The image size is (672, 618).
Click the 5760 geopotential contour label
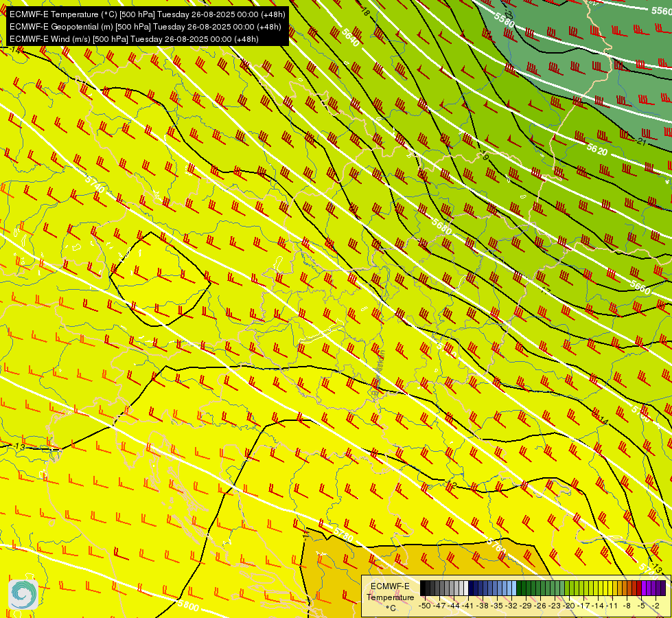497,546
